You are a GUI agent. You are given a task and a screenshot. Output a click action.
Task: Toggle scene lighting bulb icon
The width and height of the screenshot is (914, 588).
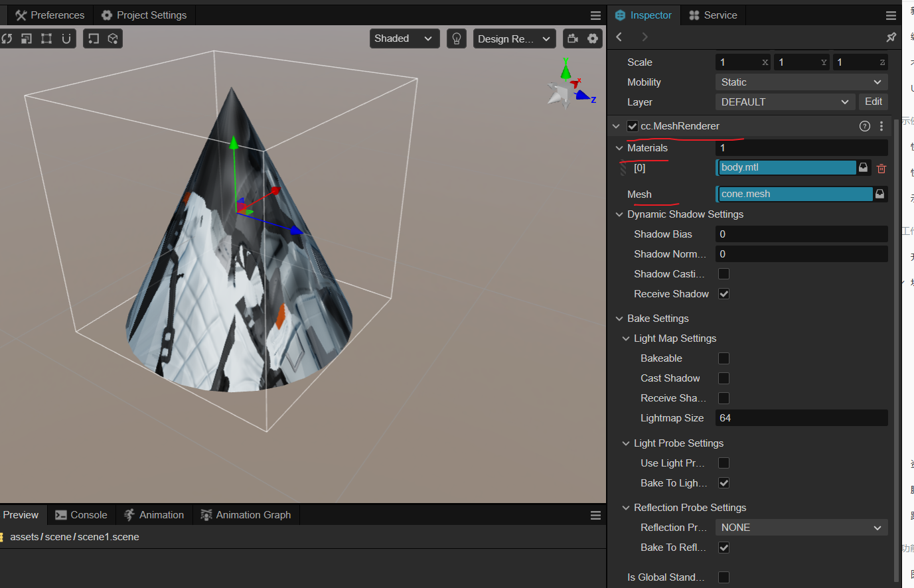click(457, 38)
